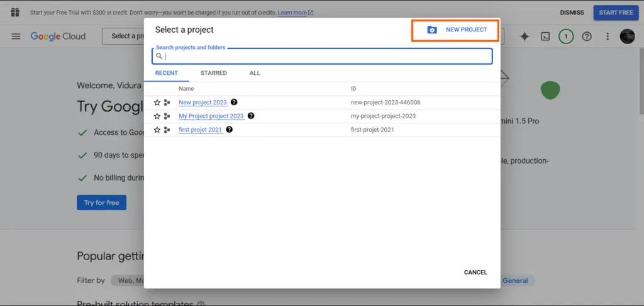Viewport: 644px width, 306px height.
Task: Show help tooltip for My Project project 2023
Action: coord(251,116)
